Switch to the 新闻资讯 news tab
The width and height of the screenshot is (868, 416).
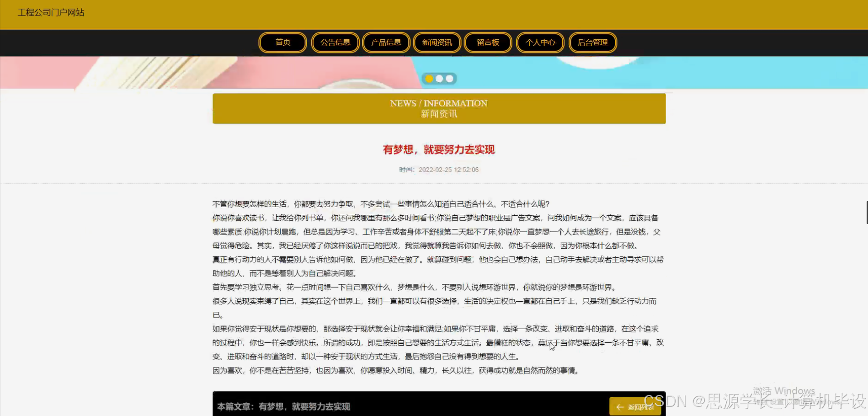[x=437, y=43]
